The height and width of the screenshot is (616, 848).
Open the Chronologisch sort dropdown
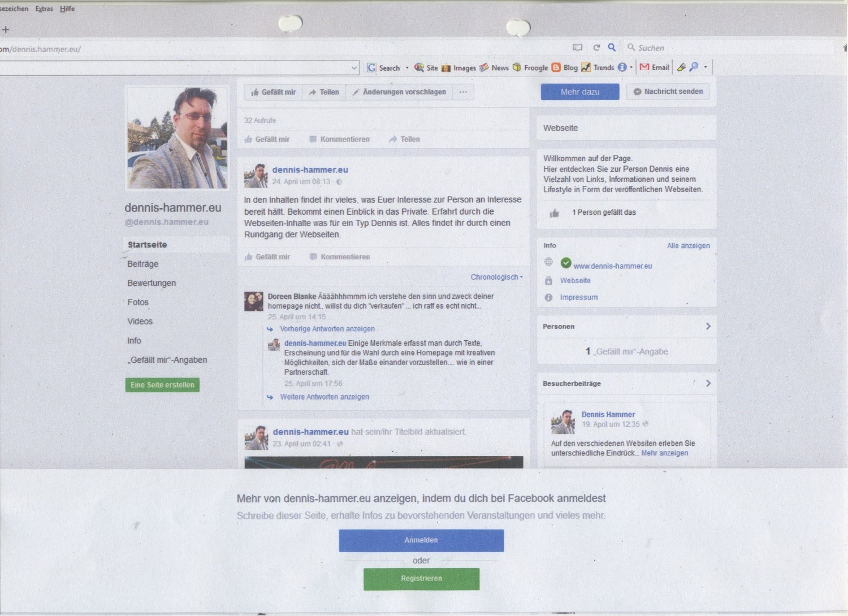[x=496, y=277]
